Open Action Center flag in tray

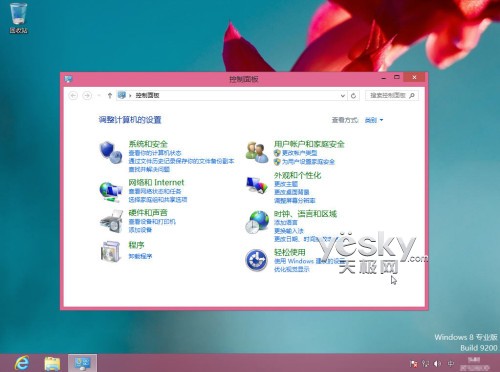pos(413,364)
